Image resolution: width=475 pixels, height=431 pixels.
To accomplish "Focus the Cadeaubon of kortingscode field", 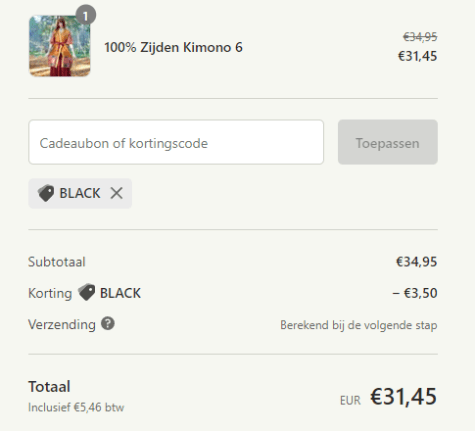I will tap(176, 142).
